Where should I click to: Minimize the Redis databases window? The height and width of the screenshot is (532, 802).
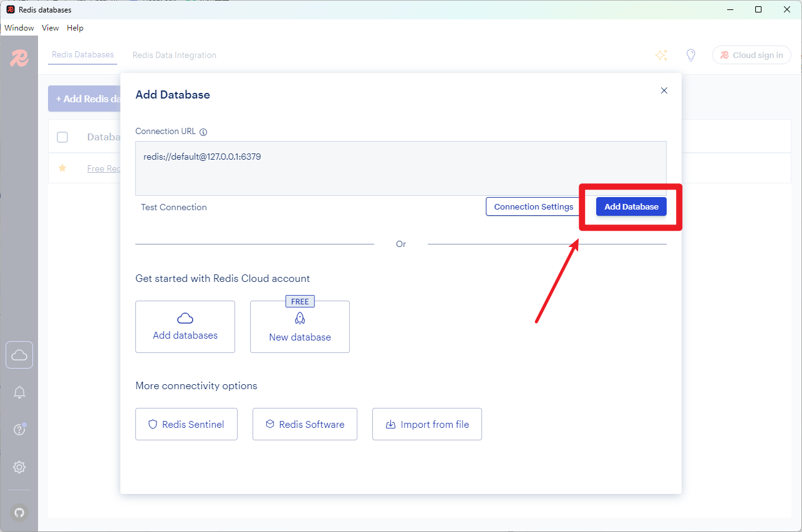click(x=730, y=9)
